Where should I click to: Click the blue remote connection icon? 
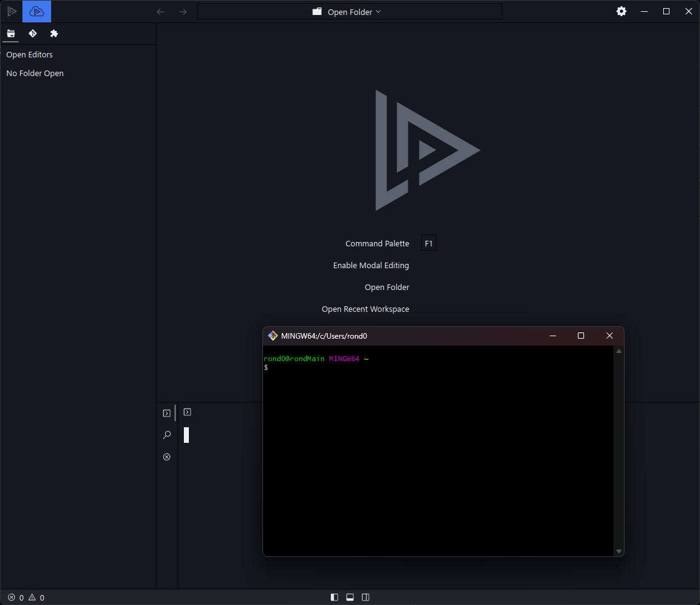[36, 11]
